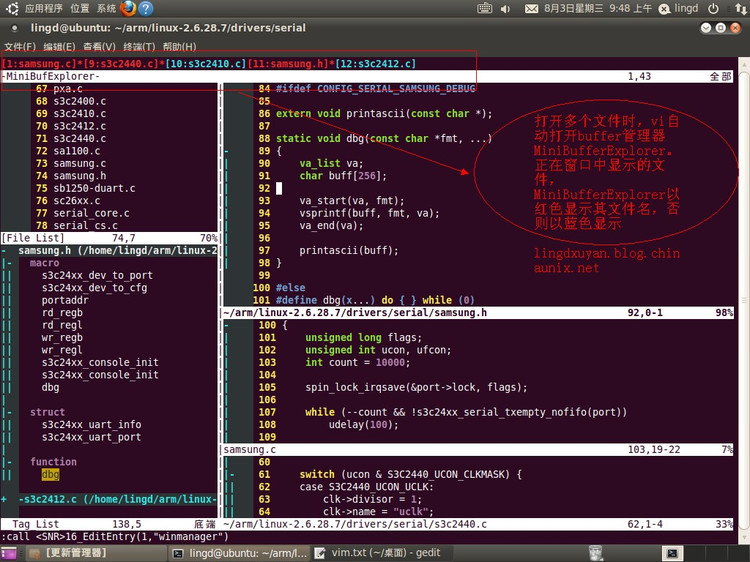
Task: Select highlighted dbg under function
Action: [x=50, y=474]
